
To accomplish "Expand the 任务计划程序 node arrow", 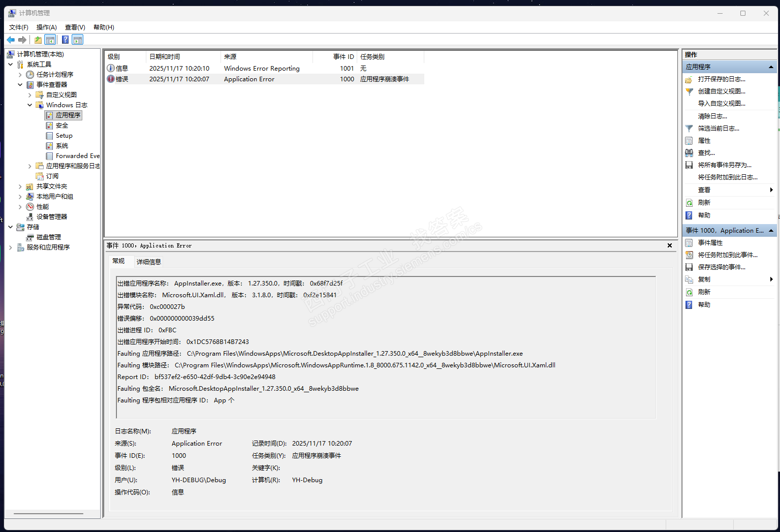I will coord(20,75).
